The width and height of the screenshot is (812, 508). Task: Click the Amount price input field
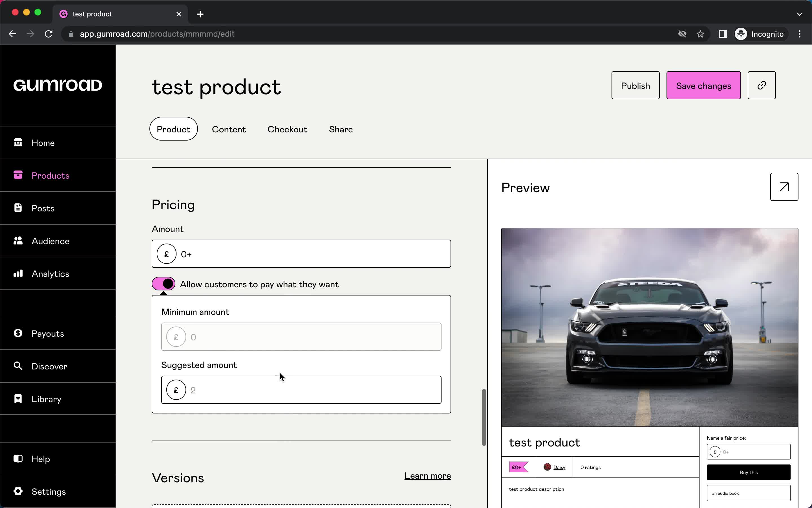point(301,254)
